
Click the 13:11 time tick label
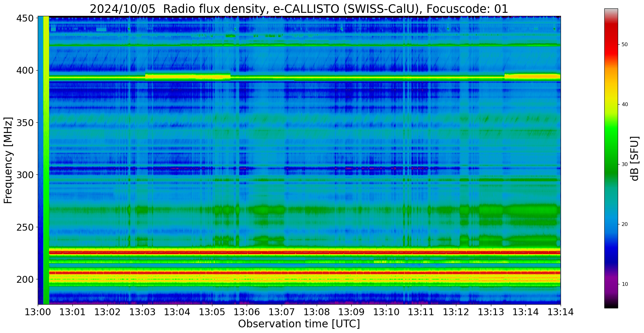(x=421, y=312)
